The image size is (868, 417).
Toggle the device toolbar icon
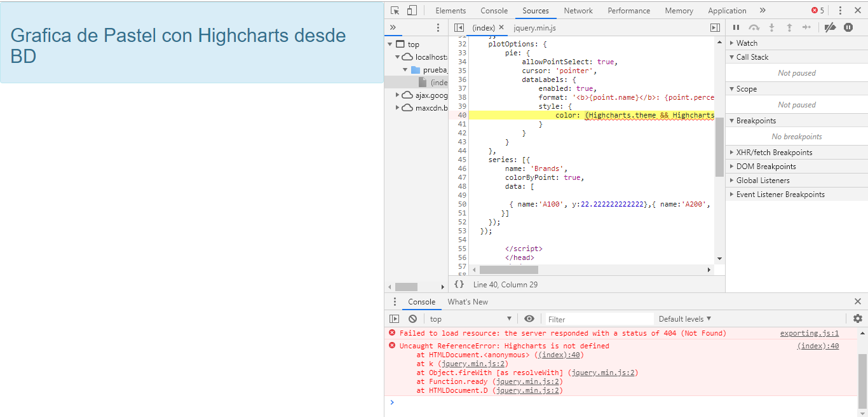(x=412, y=11)
